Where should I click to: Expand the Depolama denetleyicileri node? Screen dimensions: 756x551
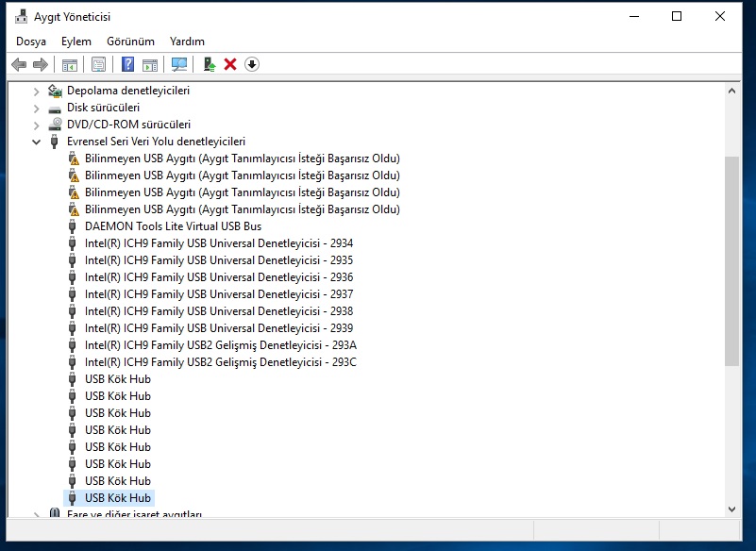(x=37, y=91)
